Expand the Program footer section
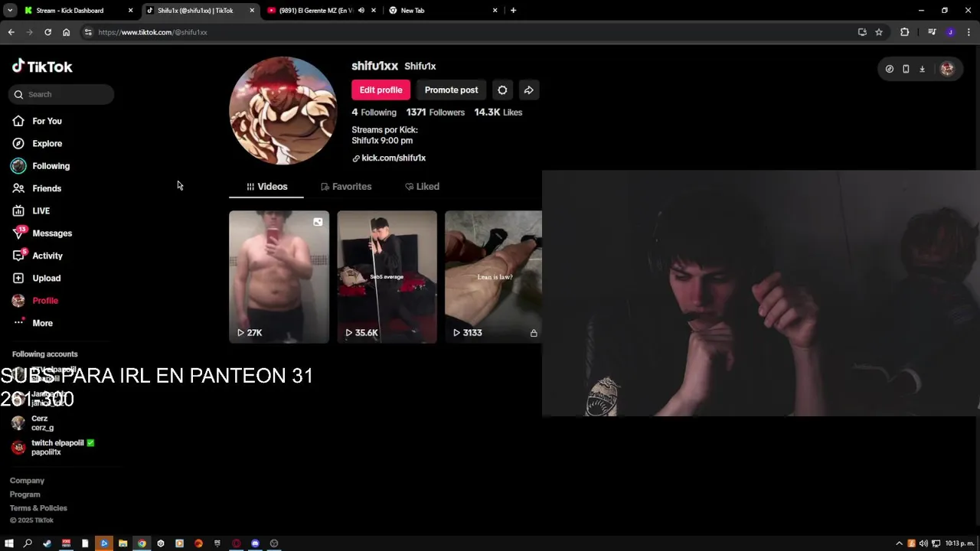Viewport: 980px width, 551px height. tap(25, 494)
